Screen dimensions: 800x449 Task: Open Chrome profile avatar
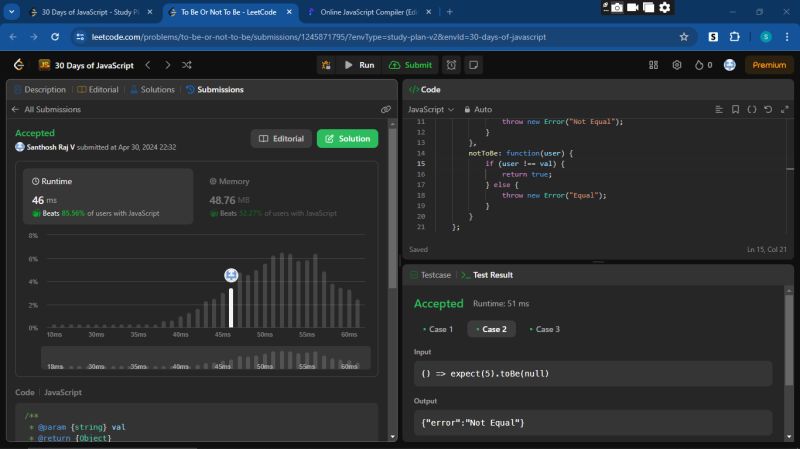765,37
